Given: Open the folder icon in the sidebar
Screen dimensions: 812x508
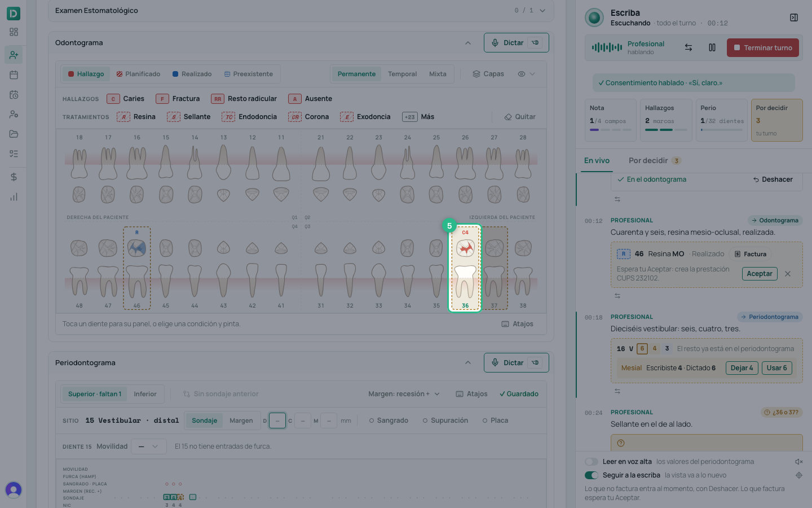Looking at the screenshot, I should 14,134.
